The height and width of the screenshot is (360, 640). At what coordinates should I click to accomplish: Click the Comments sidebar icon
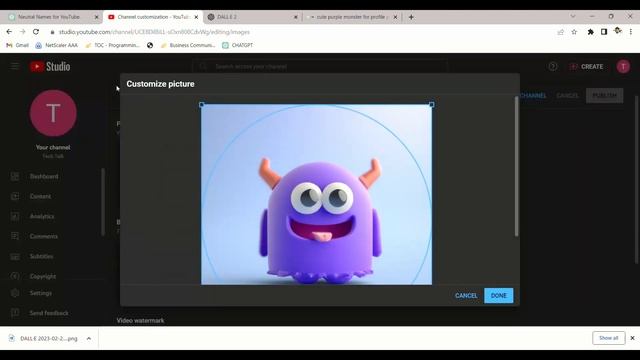pyautogui.click(x=15, y=236)
